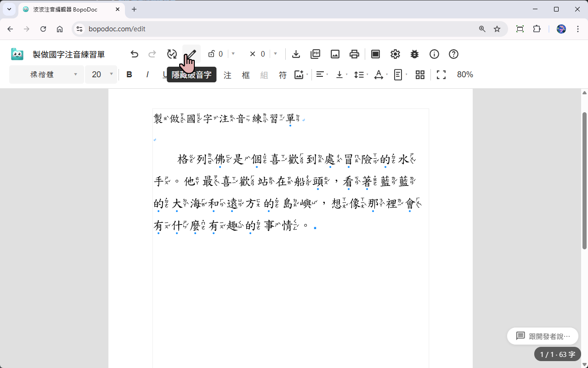Screen dimensions: 588x368
Task: Open the settings gear
Action: click(395, 54)
